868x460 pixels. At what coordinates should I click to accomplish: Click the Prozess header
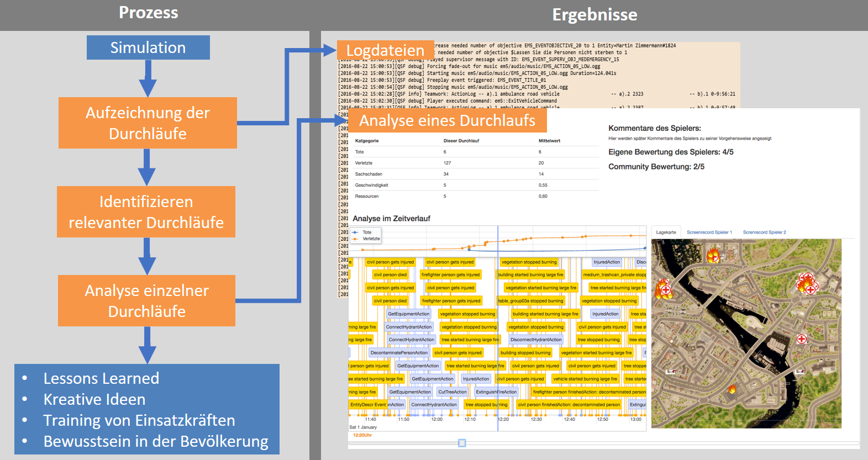coord(149,13)
